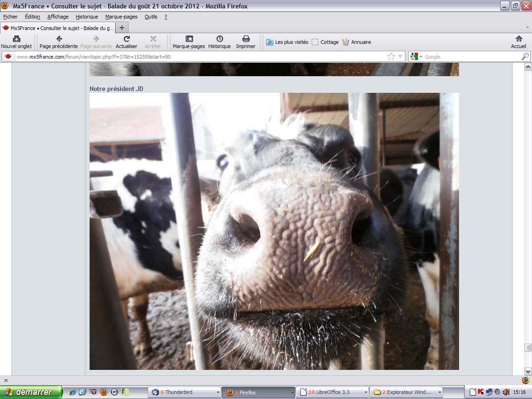Image resolution: width=532 pixels, height=399 pixels.
Task: Click the 15:16 taskbar clock
Action: pos(520,392)
